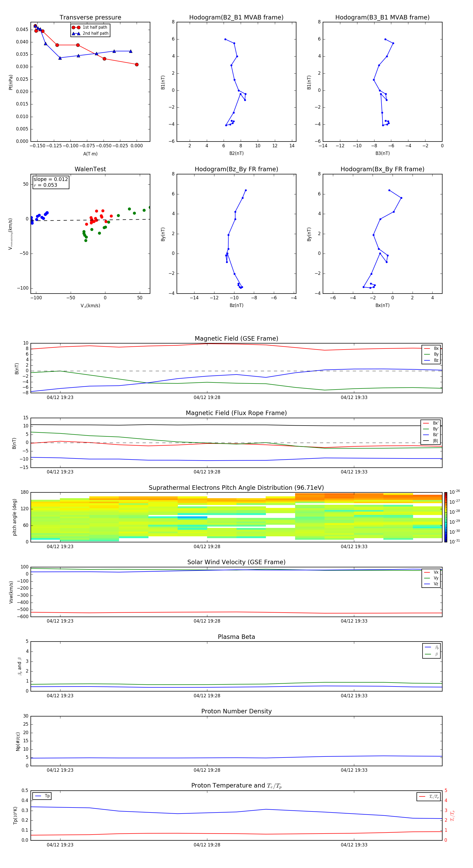473x868 pixels.
Task: Select Bz' in Flux Rope legend
Action: pos(431,435)
